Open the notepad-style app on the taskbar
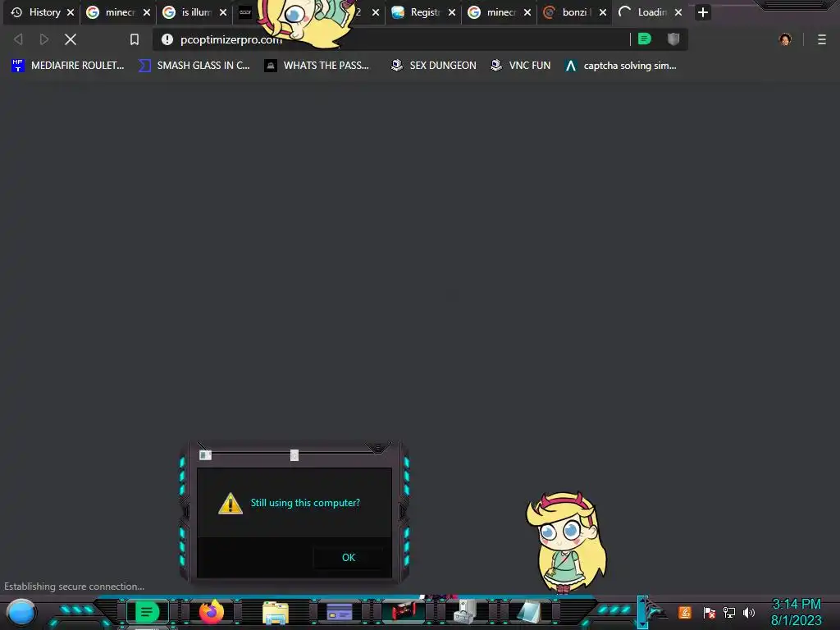 [529, 612]
